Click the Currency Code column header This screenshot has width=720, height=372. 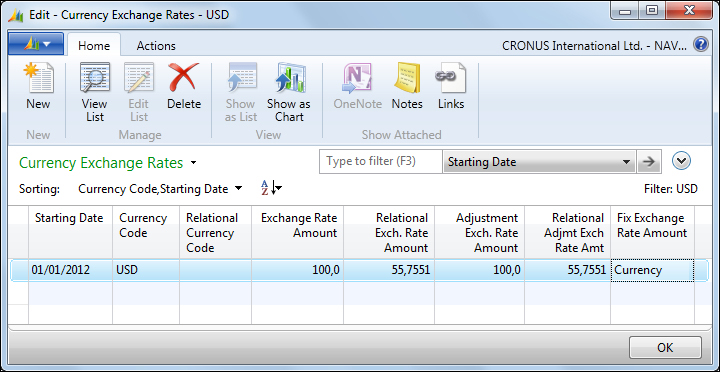pyautogui.click(x=146, y=232)
